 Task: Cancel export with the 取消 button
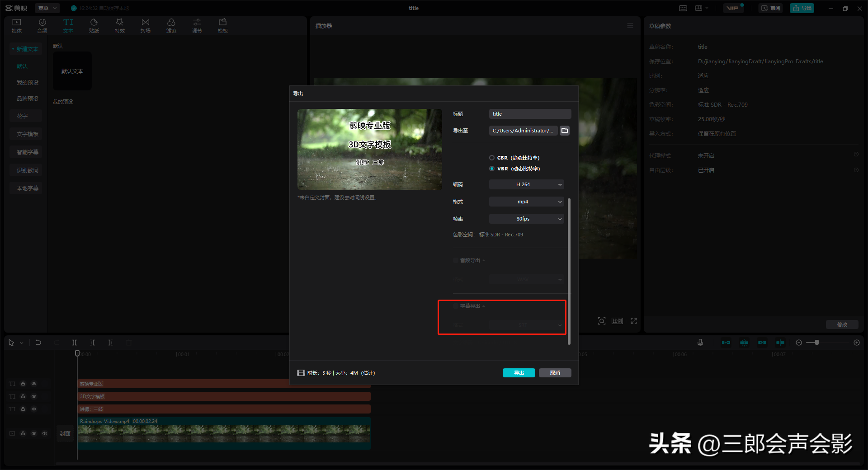[555, 373]
